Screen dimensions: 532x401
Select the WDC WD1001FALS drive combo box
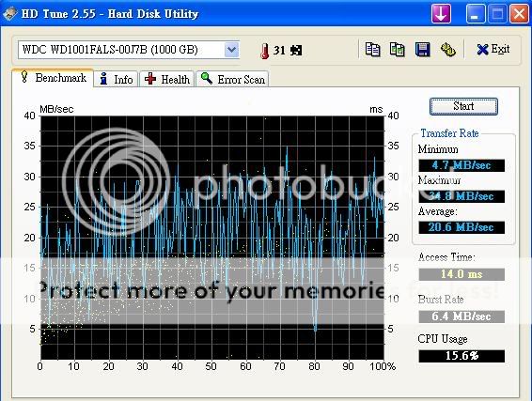(129, 50)
